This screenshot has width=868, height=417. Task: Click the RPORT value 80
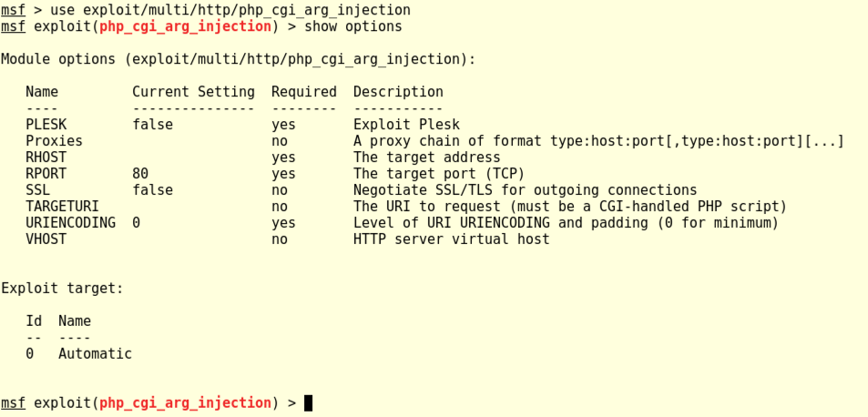pyautogui.click(x=140, y=174)
